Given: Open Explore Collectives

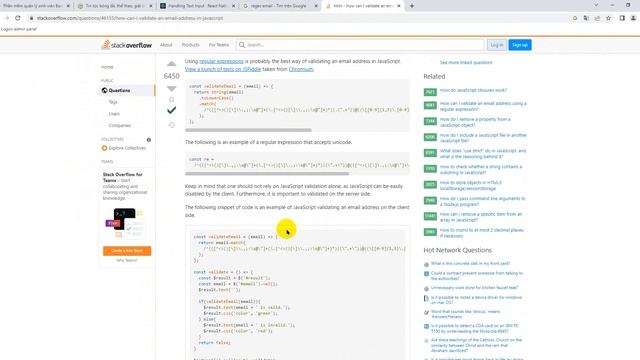Looking at the screenshot, I should click(124, 148).
